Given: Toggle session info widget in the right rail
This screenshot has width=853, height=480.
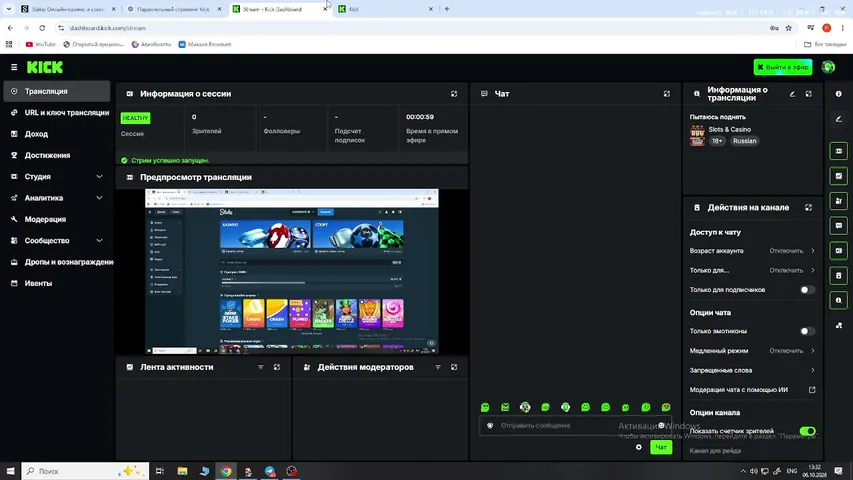Looking at the screenshot, I should pyautogui.click(x=838, y=151).
